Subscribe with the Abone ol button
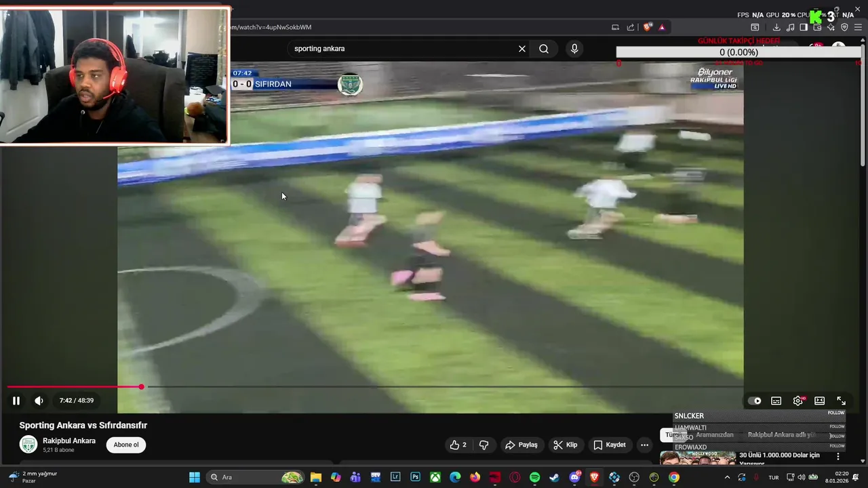868x488 pixels. point(126,445)
